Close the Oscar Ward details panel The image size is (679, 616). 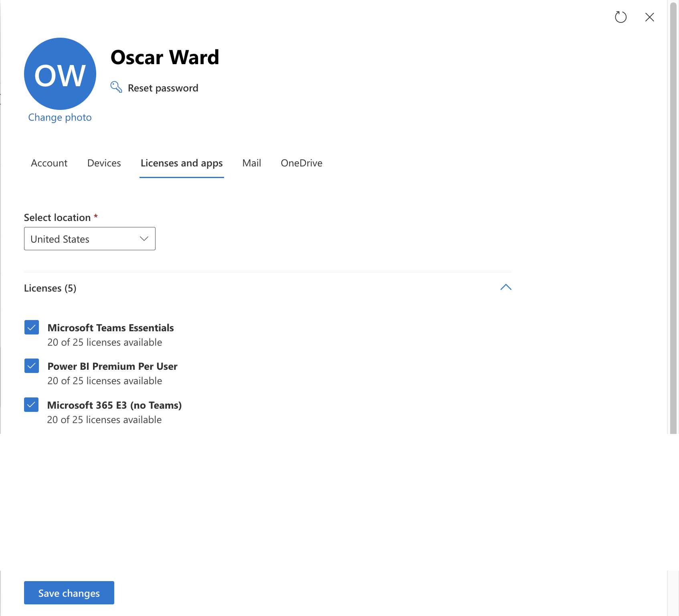click(649, 17)
